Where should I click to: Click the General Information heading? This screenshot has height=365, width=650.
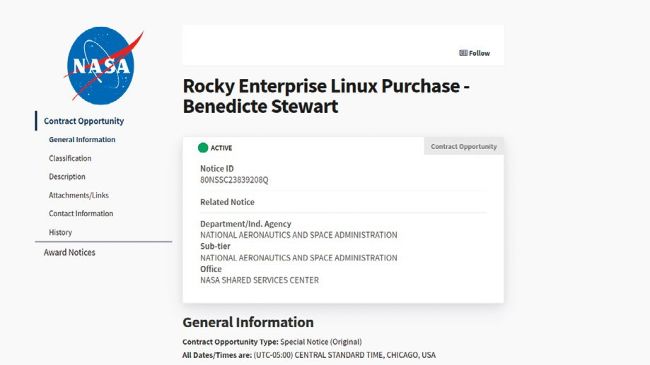[x=248, y=322]
